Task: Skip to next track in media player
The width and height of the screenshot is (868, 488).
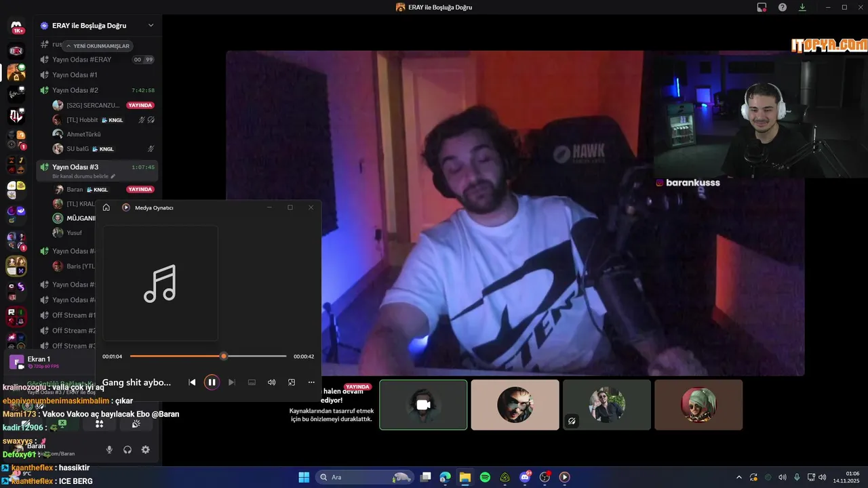Action: [x=231, y=382]
